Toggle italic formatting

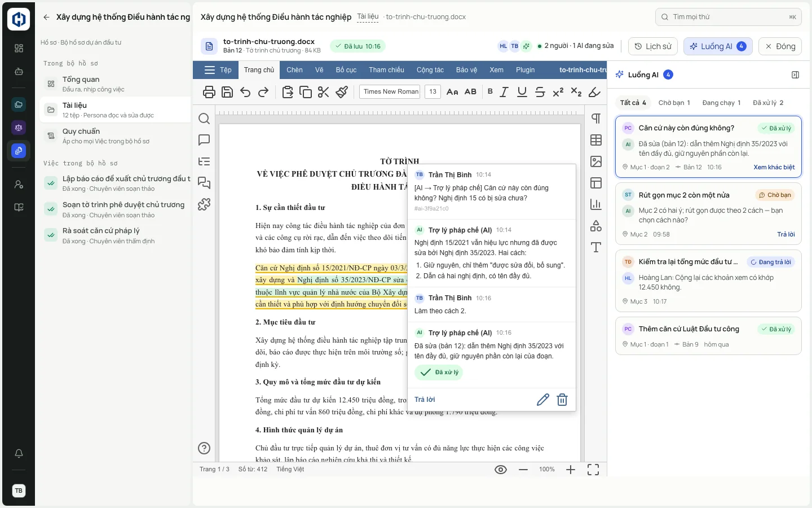(504, 92)
